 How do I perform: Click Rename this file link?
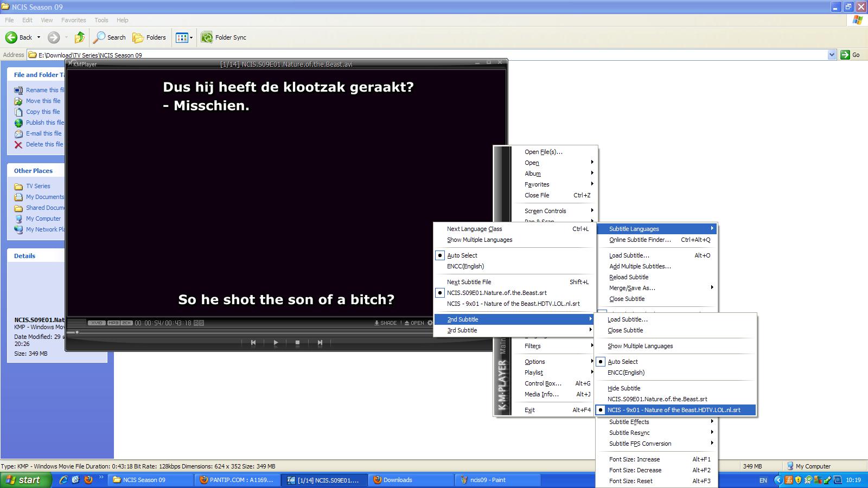pyautogui.click(x=45, y=90)
